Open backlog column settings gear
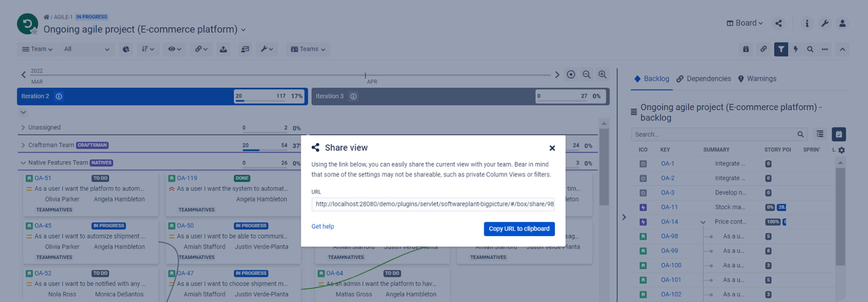Image resolution: width=868 pixels, height=302 pixels. (841, 150)
